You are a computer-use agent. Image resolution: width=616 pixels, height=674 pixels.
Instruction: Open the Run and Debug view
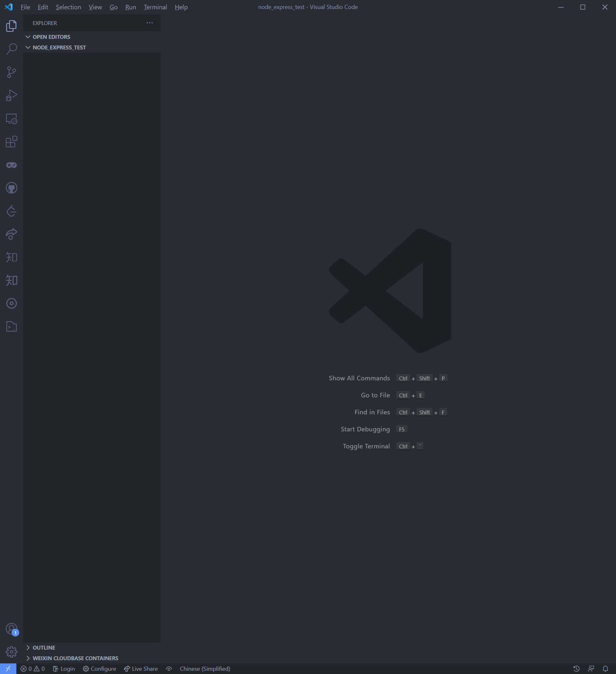click(x=11, y=95)
